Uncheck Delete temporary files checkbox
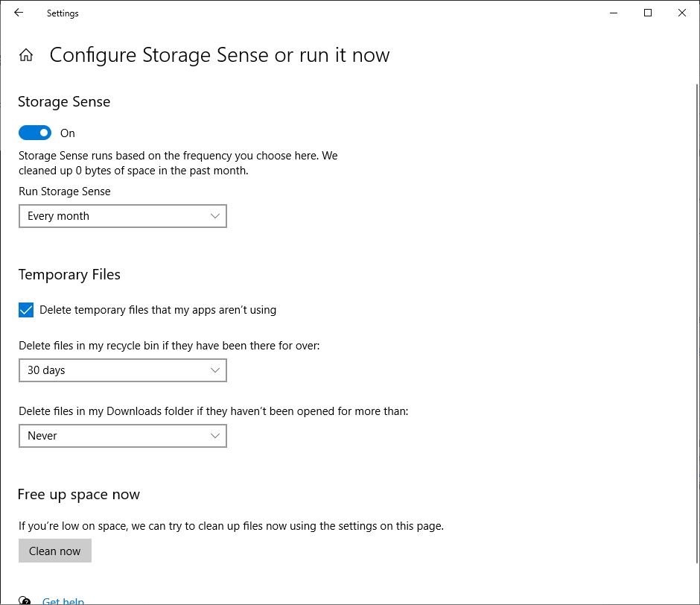Screen dimensions: 700x605 (26, 310)
